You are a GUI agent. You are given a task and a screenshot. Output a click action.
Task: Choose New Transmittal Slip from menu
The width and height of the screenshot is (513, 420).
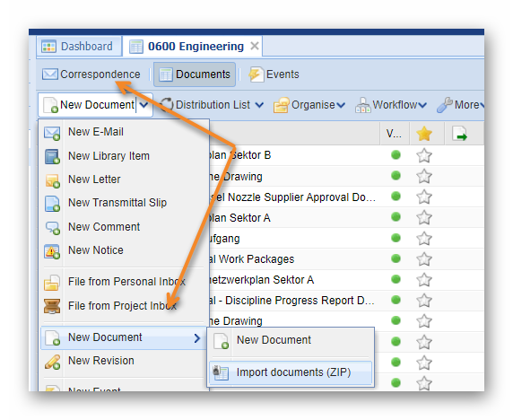124,203
